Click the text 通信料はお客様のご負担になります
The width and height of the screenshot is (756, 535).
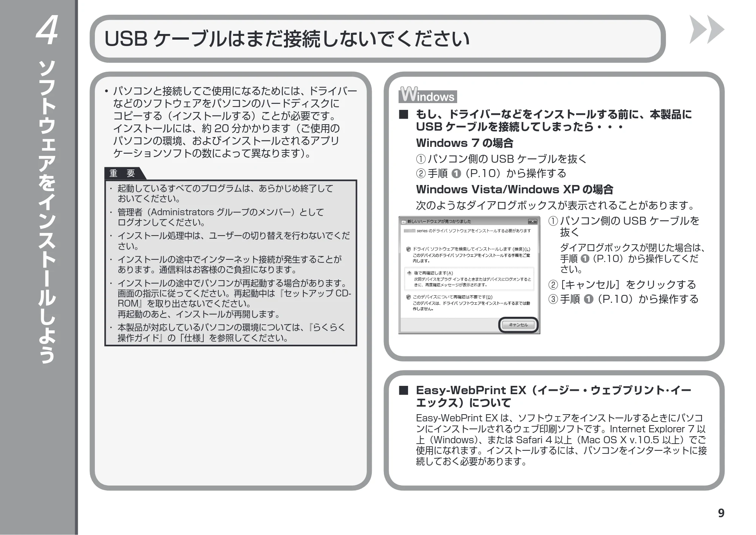(228, 270)
